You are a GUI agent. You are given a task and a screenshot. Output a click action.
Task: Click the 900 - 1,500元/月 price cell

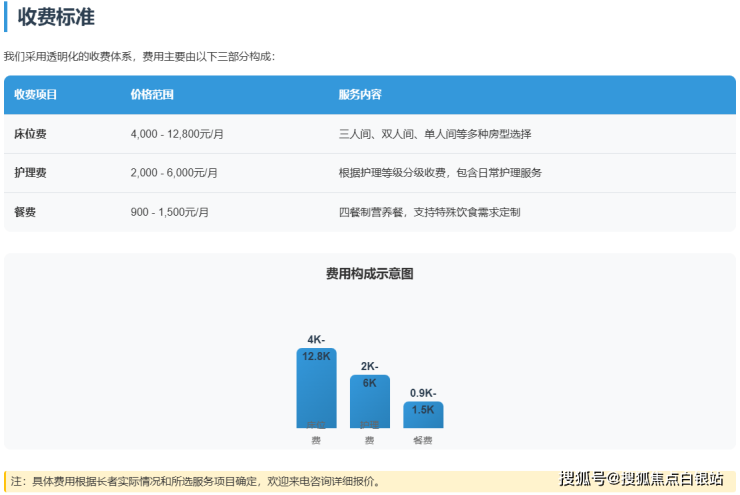(x=170, y=212)
